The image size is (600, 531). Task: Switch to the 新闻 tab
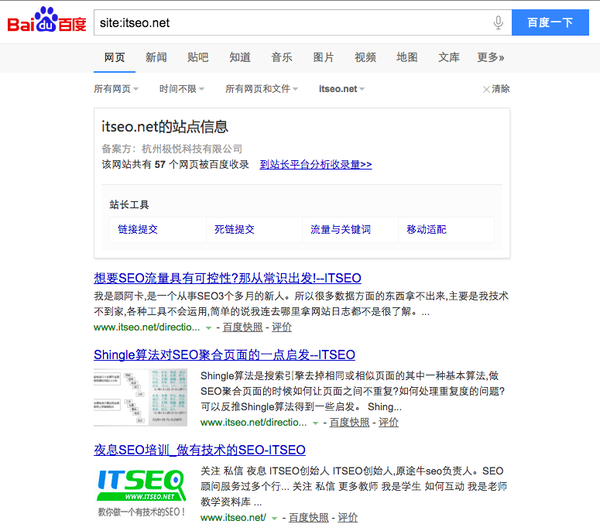pos(156,57)
